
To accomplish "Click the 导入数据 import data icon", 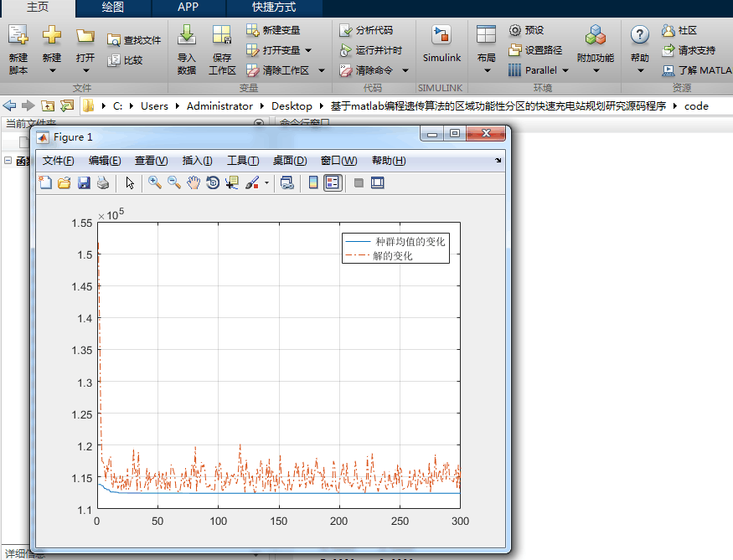I will click(x=187, y=35).
